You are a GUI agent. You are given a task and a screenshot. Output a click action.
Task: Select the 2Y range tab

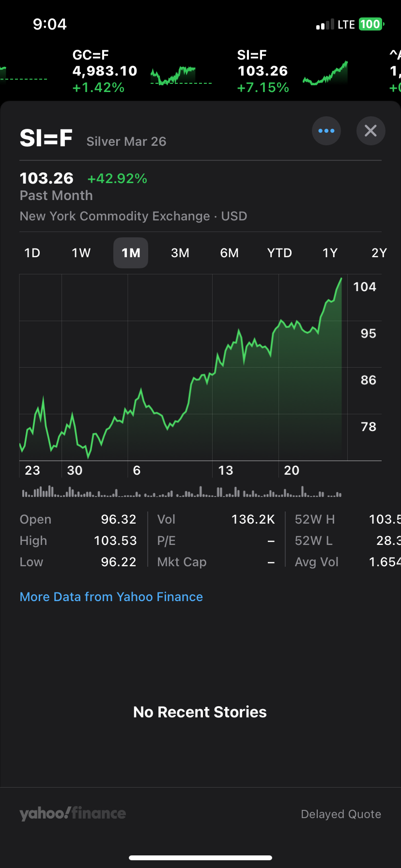[379, 253]
